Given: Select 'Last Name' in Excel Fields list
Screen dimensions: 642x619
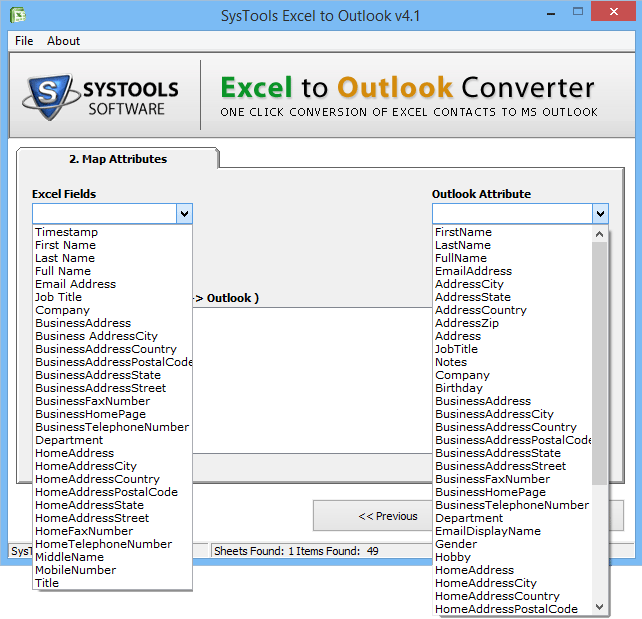Looking at the screenshot, I should tap(112, 258).
